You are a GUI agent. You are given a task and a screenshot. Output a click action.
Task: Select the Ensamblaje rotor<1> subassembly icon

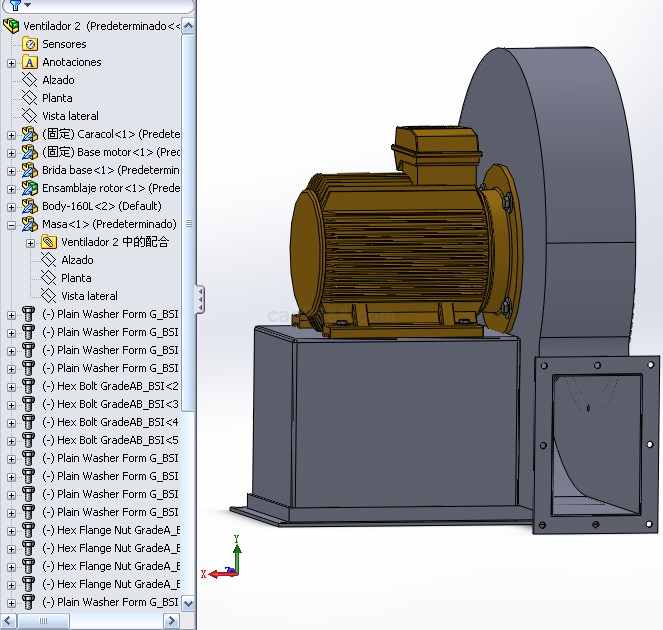(30, 188)
